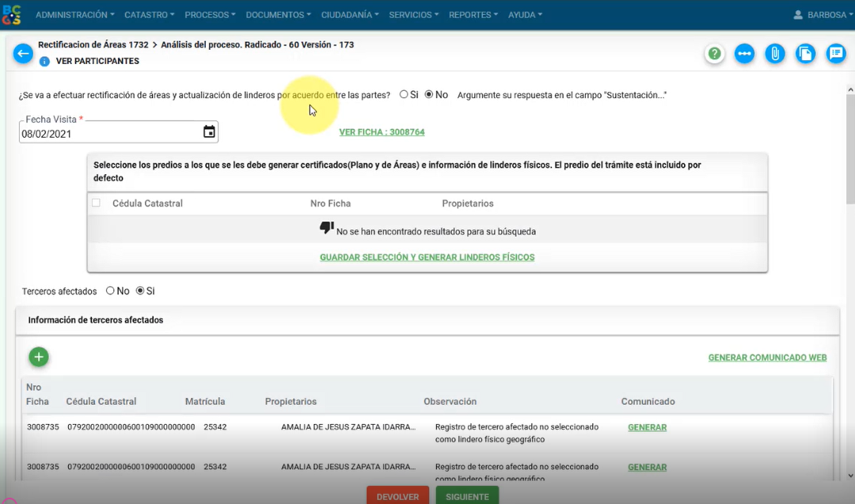Viewport: 855px width, 504px height.
Task: Select 'No' for Terceros afectados
Action: pos(110,291)
